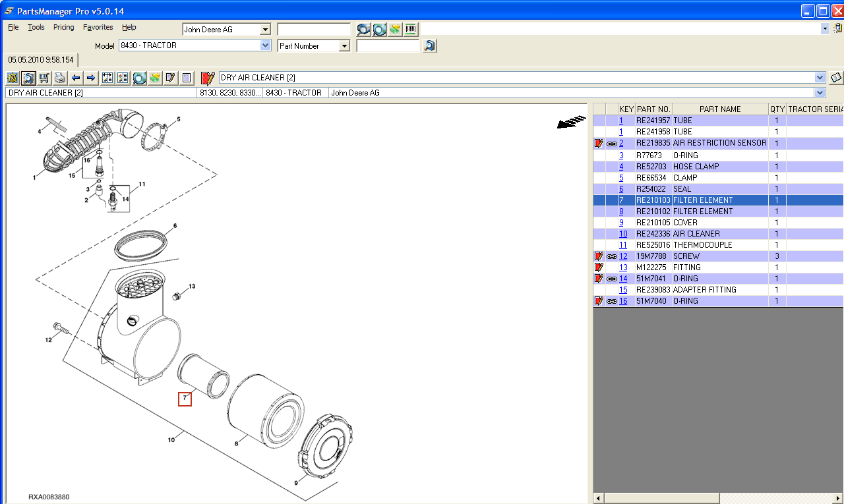Go back with the left blue arrow
The height and width of the screenshot is (504, 844).
(76, 78)
